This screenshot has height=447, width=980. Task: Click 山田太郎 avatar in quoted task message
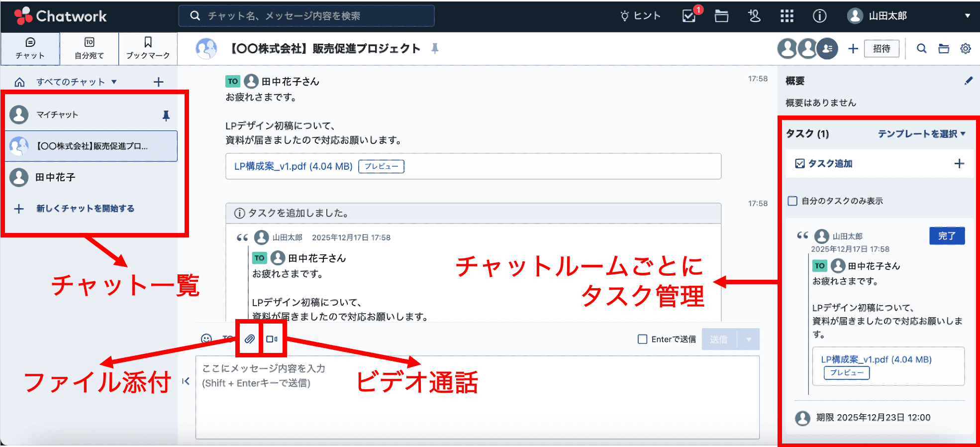pyautogui.click(x=262, y=237)
